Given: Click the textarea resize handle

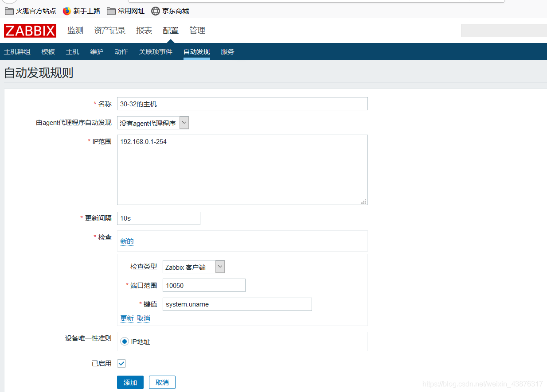Looking at the screenshot, I should (x=364, y=201).
